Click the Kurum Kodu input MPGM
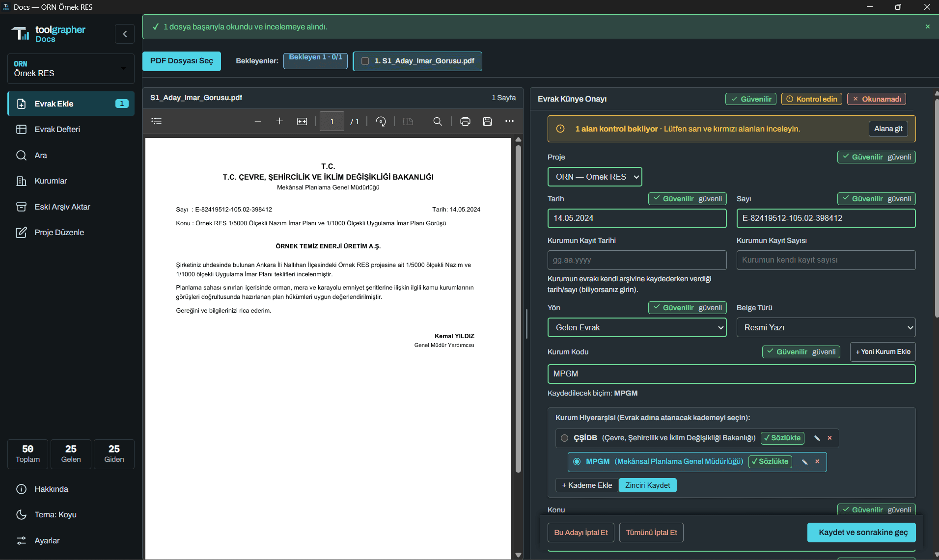 (x=731, y=373)
